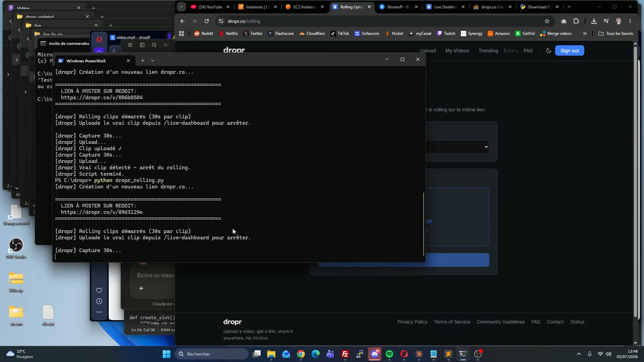The width and height of the screenshot is (644, 362).
Task: Close the Rolling Upload Chrome tab
Action: click(369, 7)
